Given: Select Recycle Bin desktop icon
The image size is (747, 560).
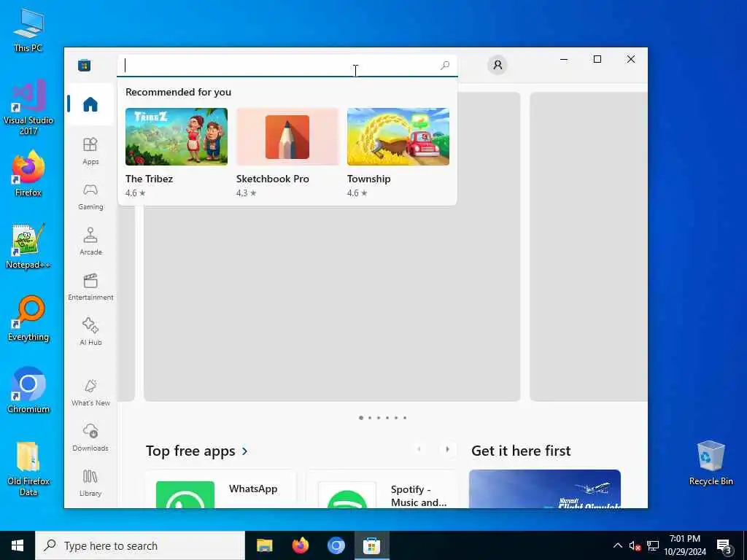Looking at the screenshot, I should coord(711,463).
